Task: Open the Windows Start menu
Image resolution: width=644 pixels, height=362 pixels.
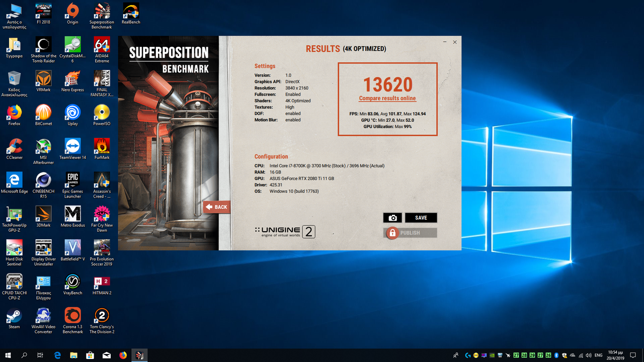Action: (8, 355)
